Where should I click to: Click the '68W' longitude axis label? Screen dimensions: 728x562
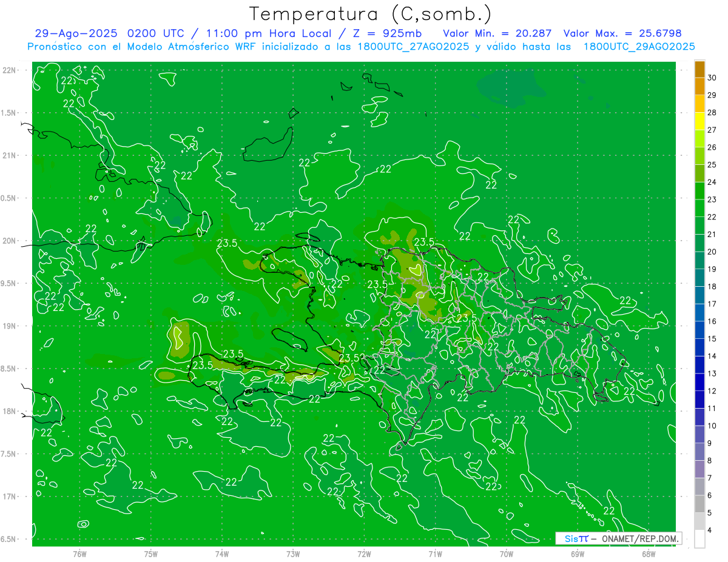pos(649,554)
